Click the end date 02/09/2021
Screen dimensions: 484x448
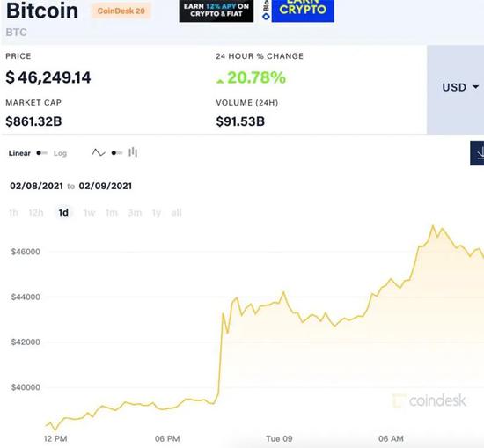click(106, 186)
